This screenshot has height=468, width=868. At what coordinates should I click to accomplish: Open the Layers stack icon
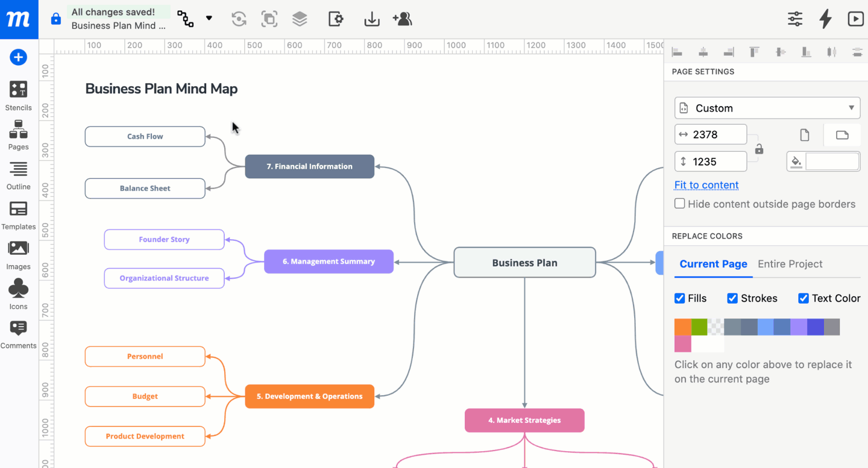pyautogui.click(x=300, y=19)
